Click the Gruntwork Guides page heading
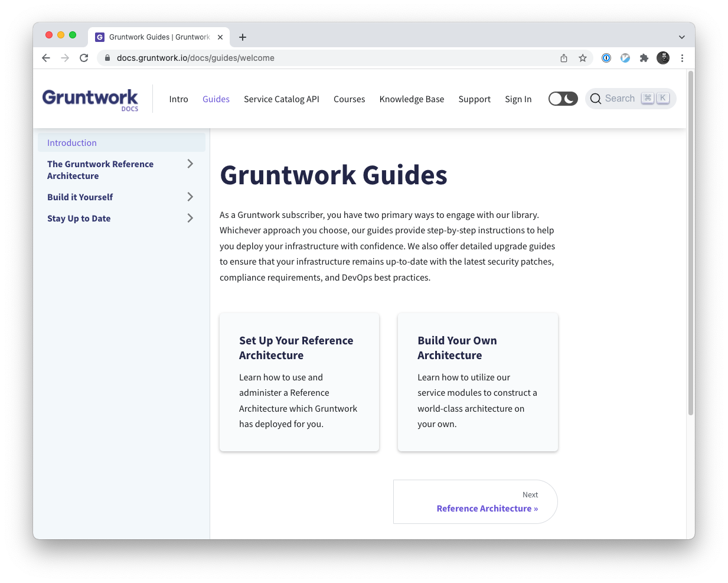 pyautogui.click(x=334, y=175)
